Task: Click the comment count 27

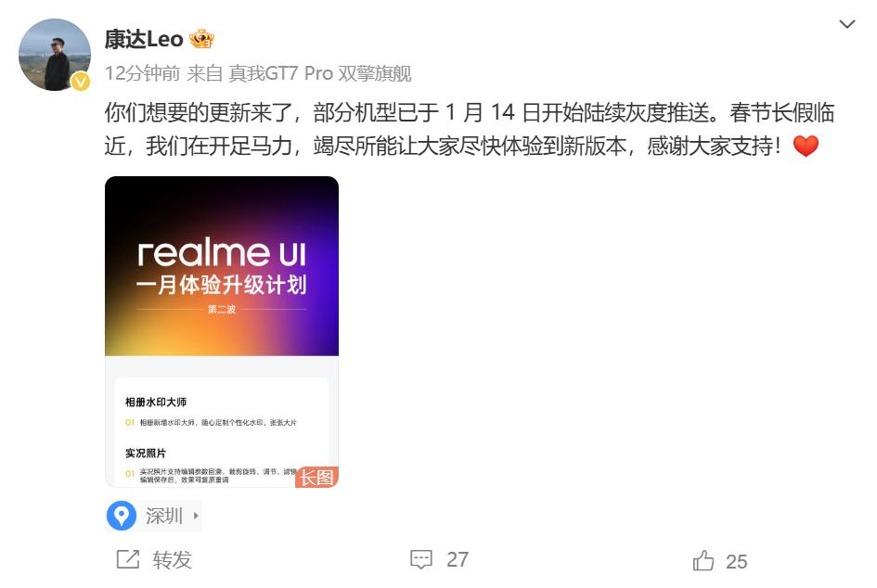Action: click(x=457, y=559)
